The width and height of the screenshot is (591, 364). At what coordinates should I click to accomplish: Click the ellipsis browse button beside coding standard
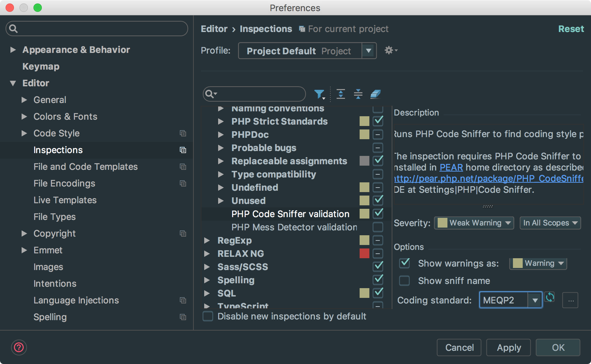tap(570, 300)
